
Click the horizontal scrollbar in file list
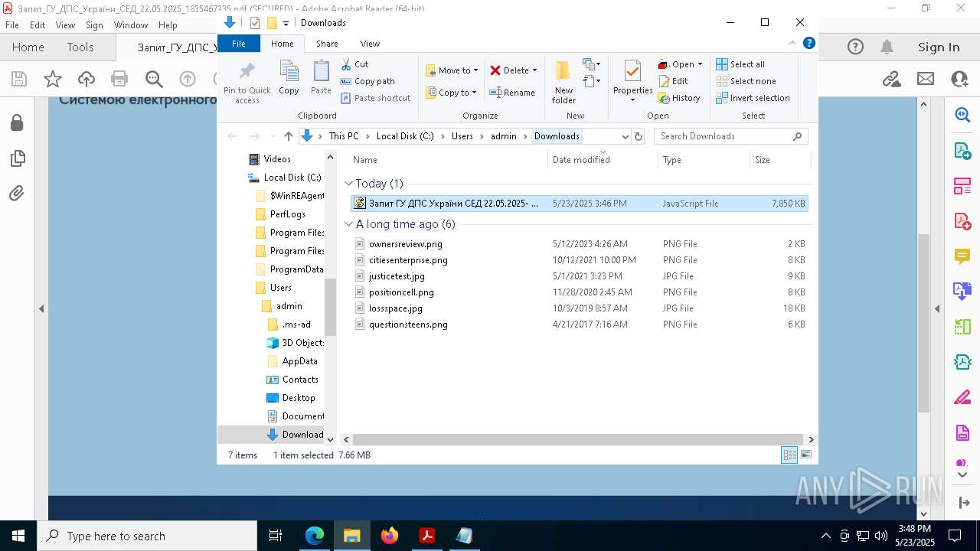click(577, 439)
